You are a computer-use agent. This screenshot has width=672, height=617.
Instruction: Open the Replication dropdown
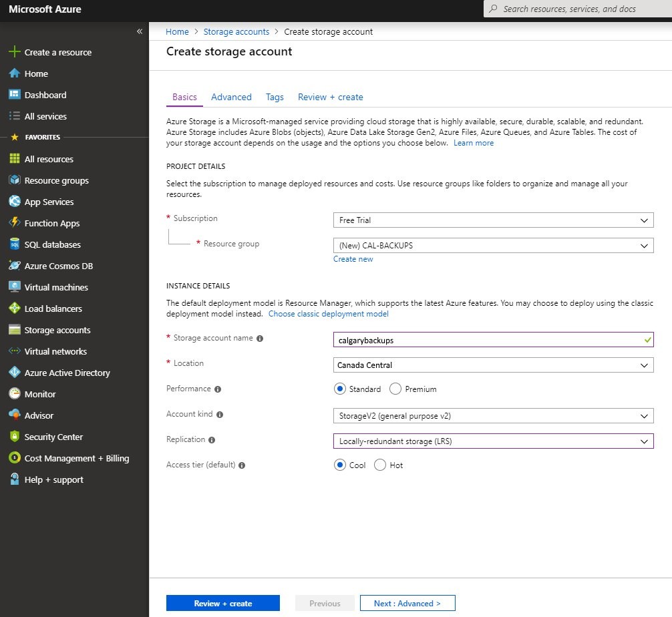coord(493,441)
